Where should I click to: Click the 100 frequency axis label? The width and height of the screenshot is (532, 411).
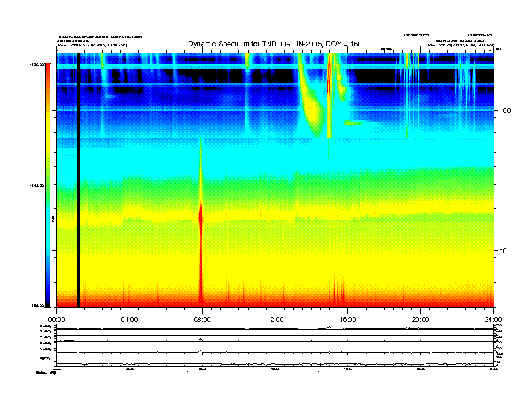tap(505, 111)
